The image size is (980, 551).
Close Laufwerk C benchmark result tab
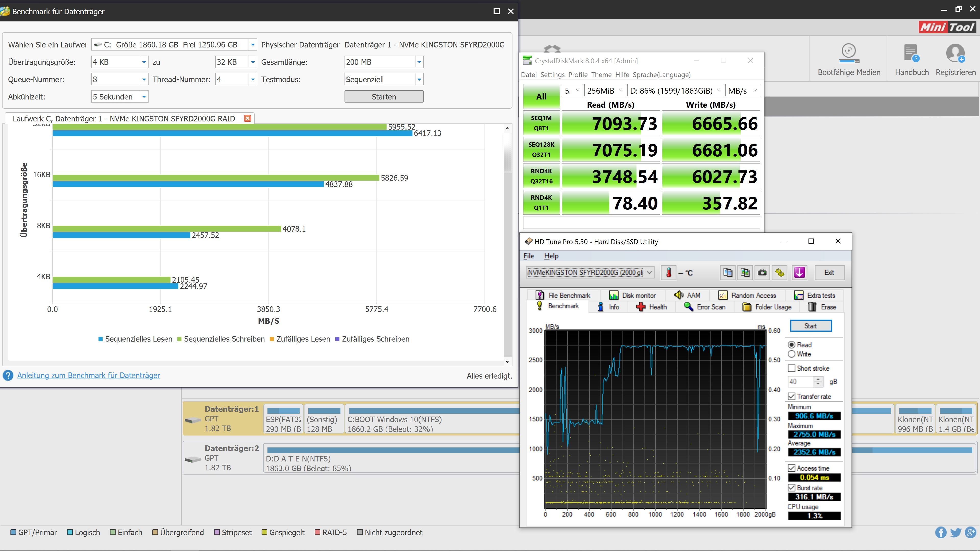(247, 118)
